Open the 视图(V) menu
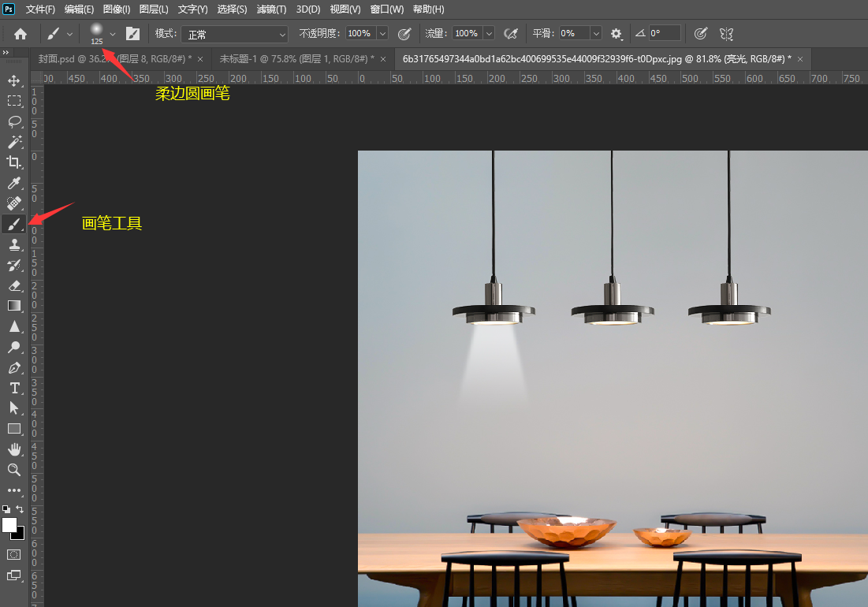The width and height of the screenshot is (868, 607). pos(345,9)
